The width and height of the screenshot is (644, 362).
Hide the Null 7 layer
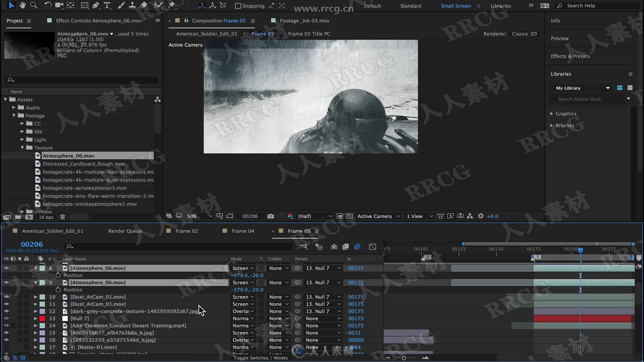click(x=6, y=318)
